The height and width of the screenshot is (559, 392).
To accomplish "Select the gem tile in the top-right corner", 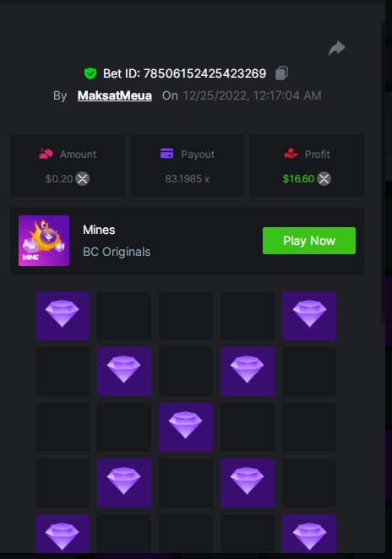I will coord(309,316).
